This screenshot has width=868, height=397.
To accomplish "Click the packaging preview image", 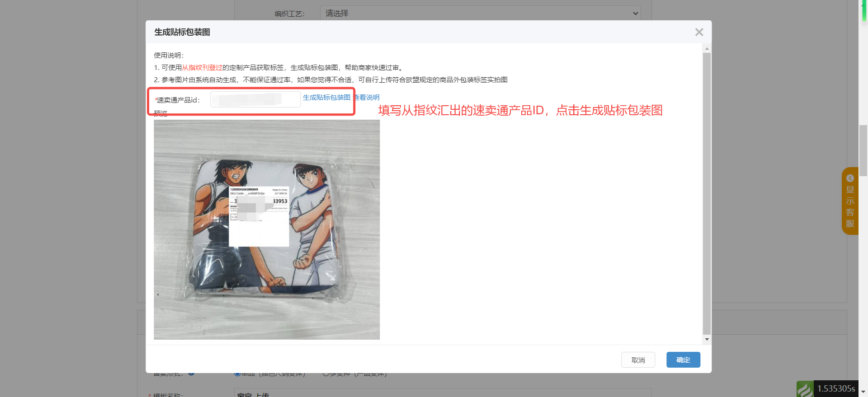I will [267, 229].
